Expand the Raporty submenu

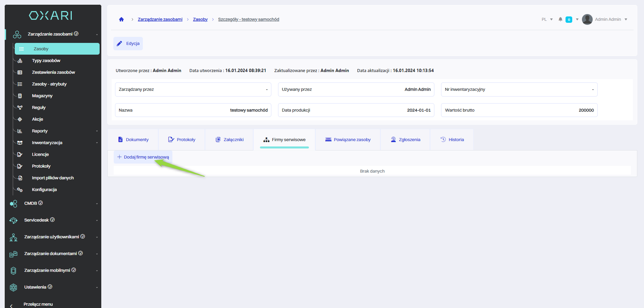tap(97, 131)
